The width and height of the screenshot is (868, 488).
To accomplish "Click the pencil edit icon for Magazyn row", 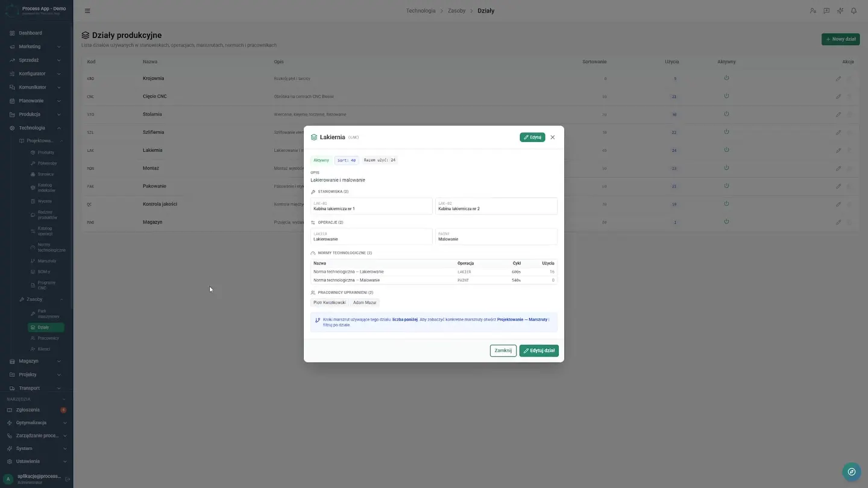I will tap(838, 222).
